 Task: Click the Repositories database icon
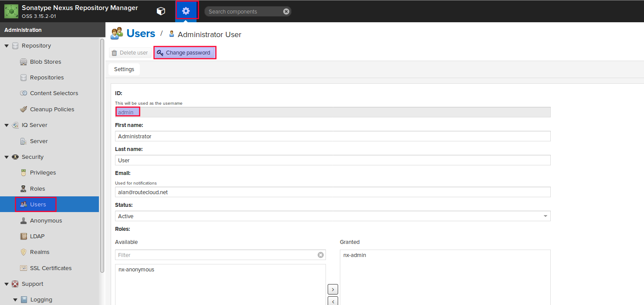(x=24, y=78)
